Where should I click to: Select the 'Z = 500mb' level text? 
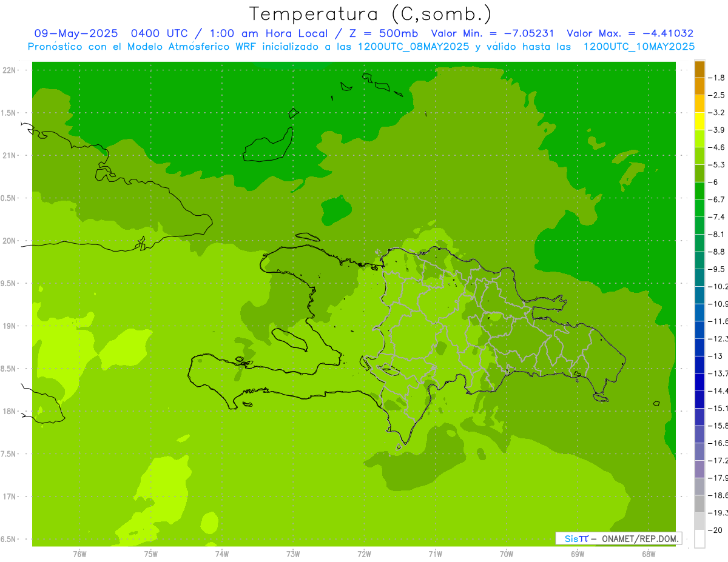click(x=385, y=33)
